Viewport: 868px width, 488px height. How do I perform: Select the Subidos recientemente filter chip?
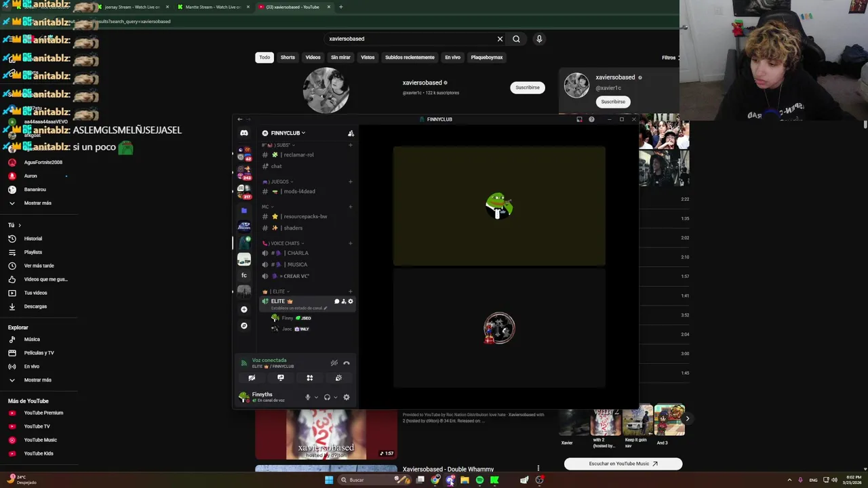410,58
